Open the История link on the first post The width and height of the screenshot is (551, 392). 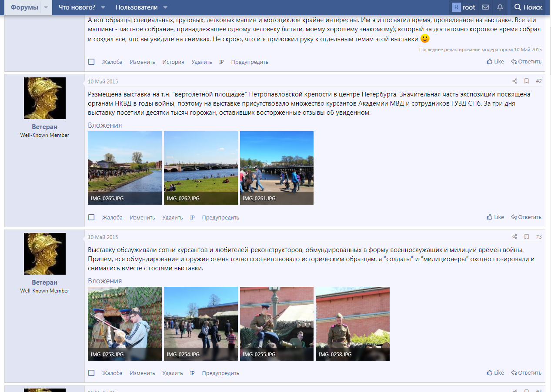point(173,62)
